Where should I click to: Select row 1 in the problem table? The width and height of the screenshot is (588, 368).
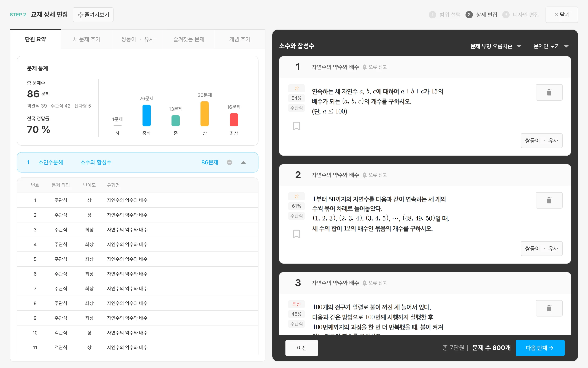[x=138, y=200]
